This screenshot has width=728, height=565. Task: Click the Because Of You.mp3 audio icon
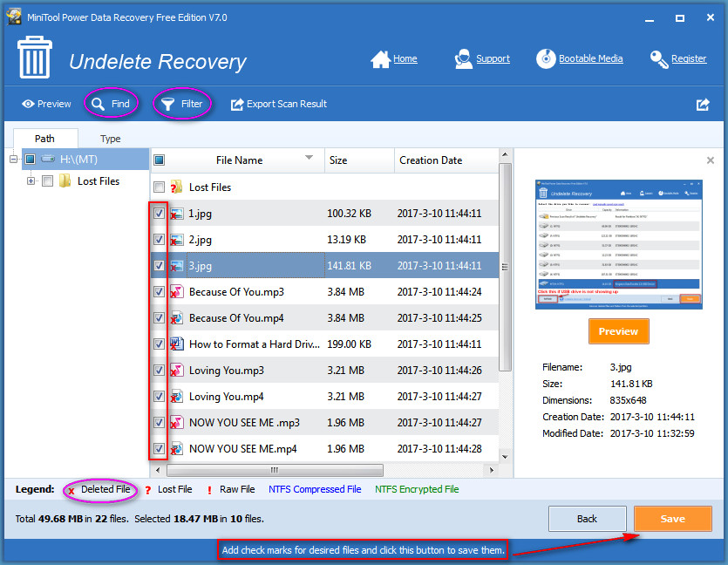176,292
